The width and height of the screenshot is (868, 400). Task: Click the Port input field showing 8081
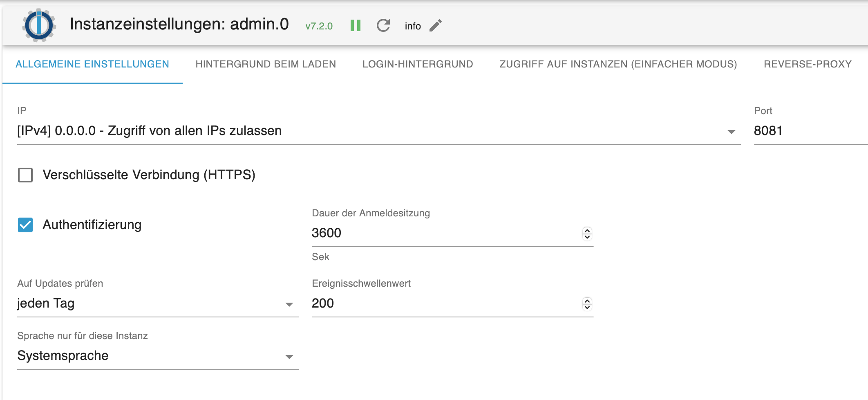tap(810, 131)
